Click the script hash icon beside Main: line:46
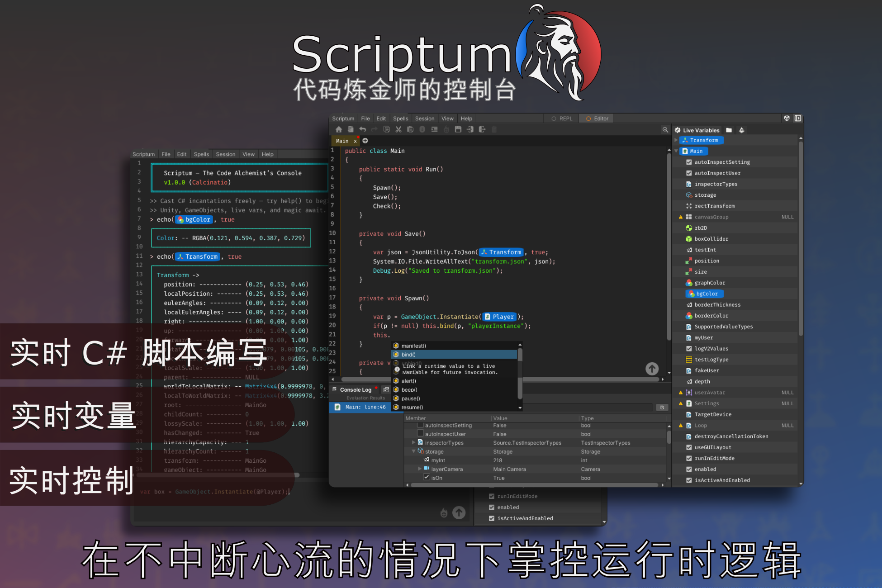Viewport: 882px width, 588px height. [337, 407]
